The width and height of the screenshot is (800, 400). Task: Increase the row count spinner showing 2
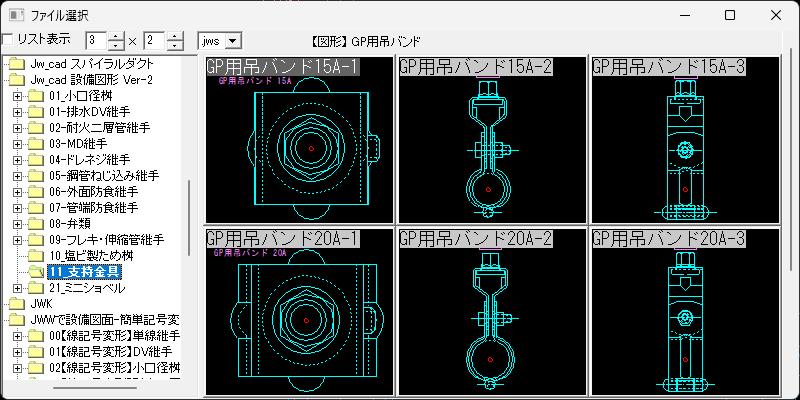175,36
